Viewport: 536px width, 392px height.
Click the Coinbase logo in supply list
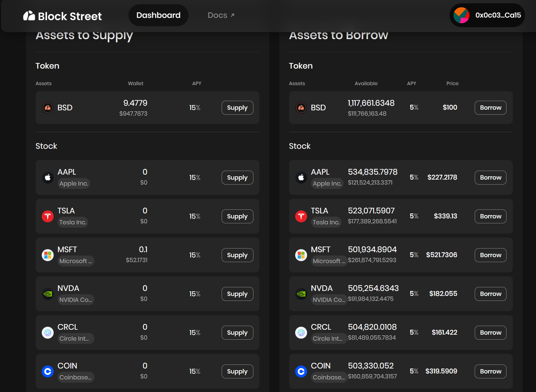coord(48,371)
